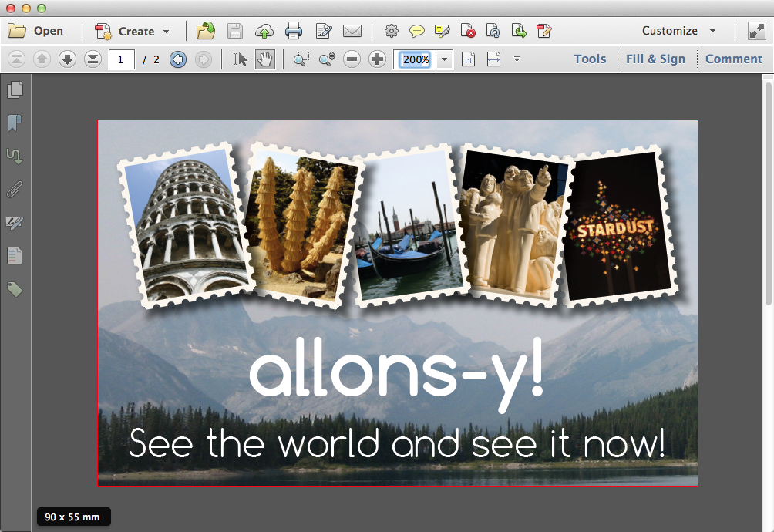The height and width of the screenshot is (532, 774).
Task: Go back to previous view
Action: pos(178,59)
